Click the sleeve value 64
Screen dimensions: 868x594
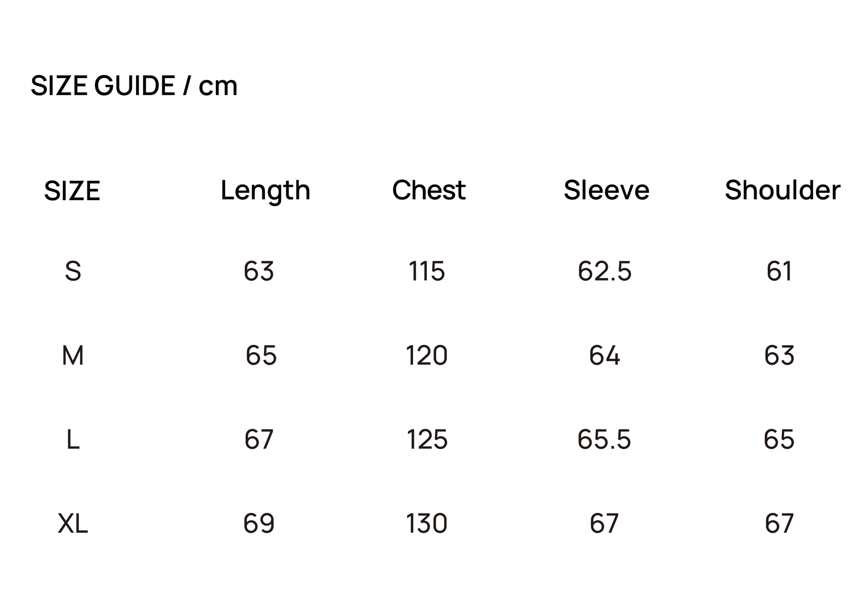pyautogui.click(x=604, y=356)
